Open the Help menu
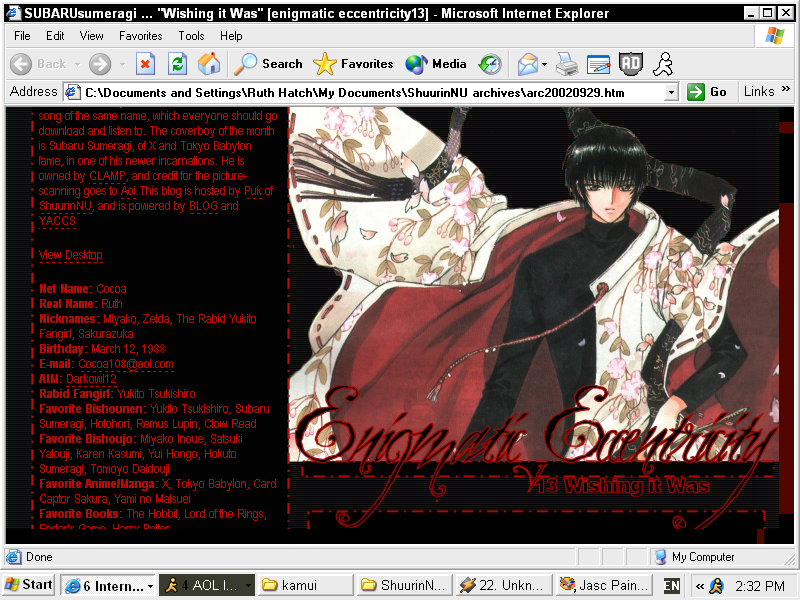Image resolution: width=800 pixels, height=600 pixels. (x=231, y=36)
